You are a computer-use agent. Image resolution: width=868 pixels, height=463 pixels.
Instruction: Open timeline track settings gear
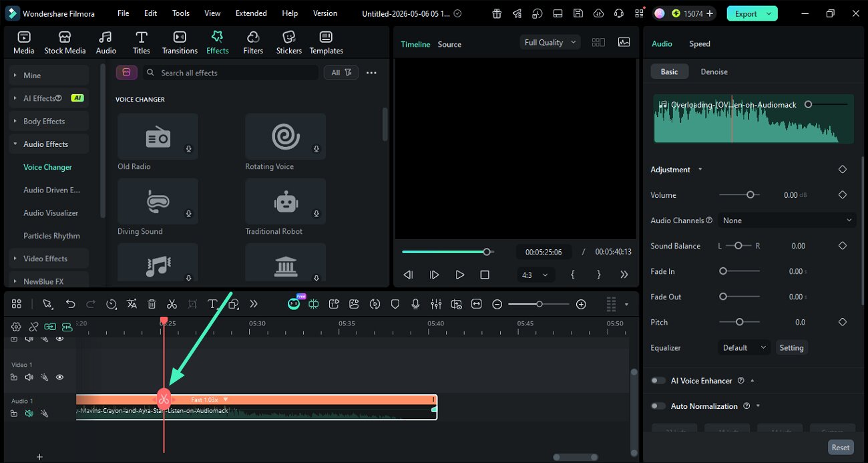pyautogui.click(x=17, y=327)
